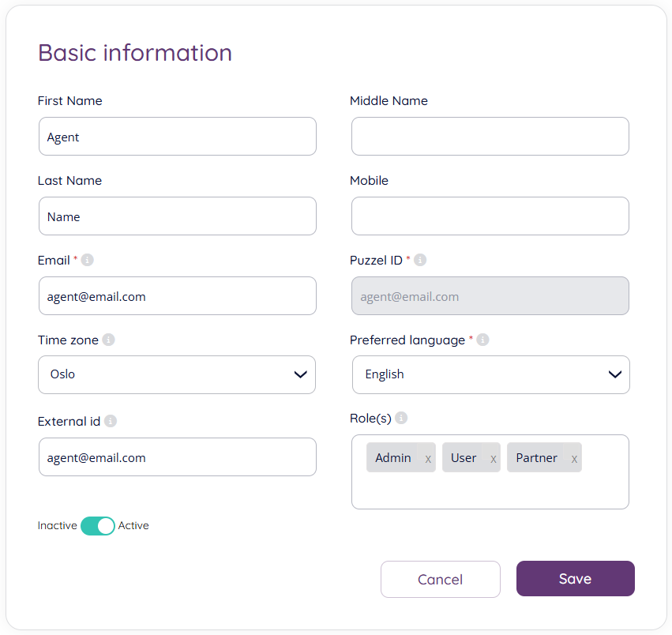
Task: Click the Time zone info icon
Action: [x=108, y=340]
